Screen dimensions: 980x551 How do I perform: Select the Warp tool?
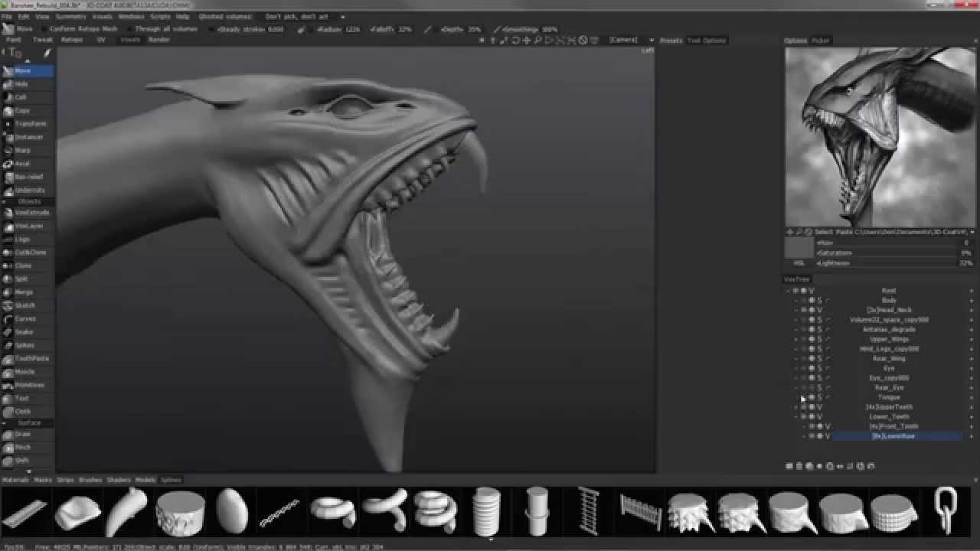[x=27, y=150]
